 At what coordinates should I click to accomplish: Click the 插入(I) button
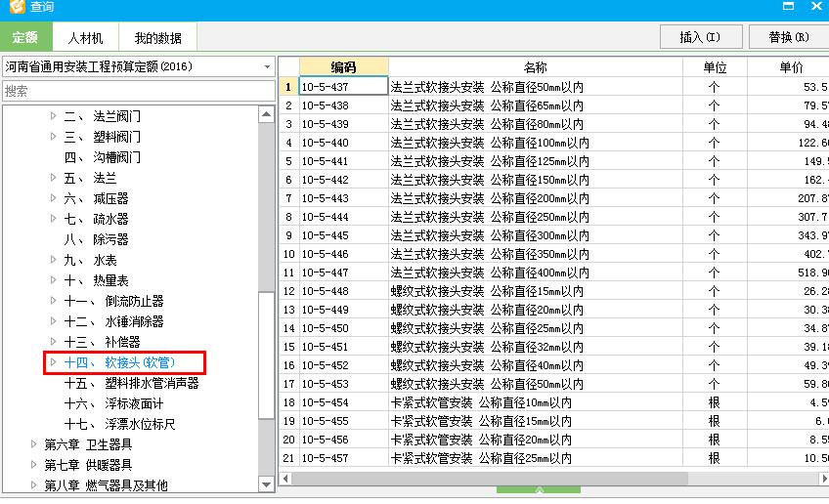[701, 37]
